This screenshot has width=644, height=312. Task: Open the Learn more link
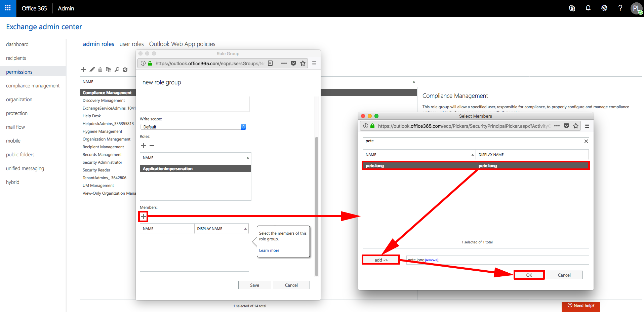click(x=269, y=250)
